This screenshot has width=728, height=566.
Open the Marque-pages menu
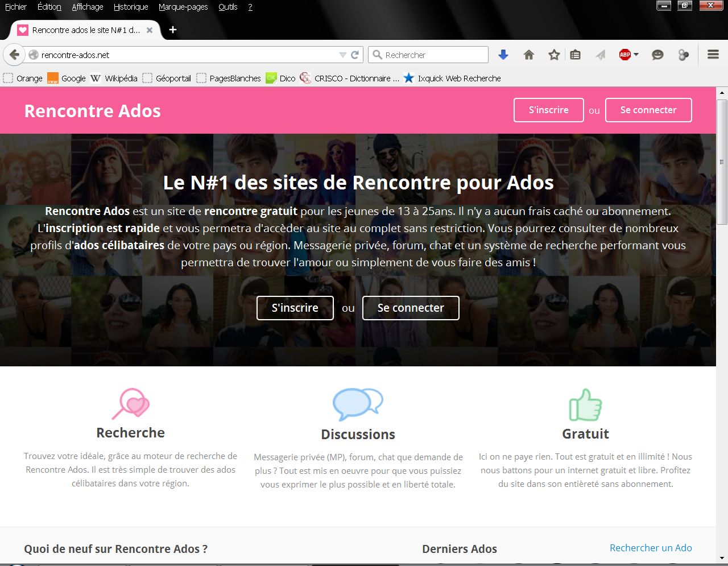[183, 7]
